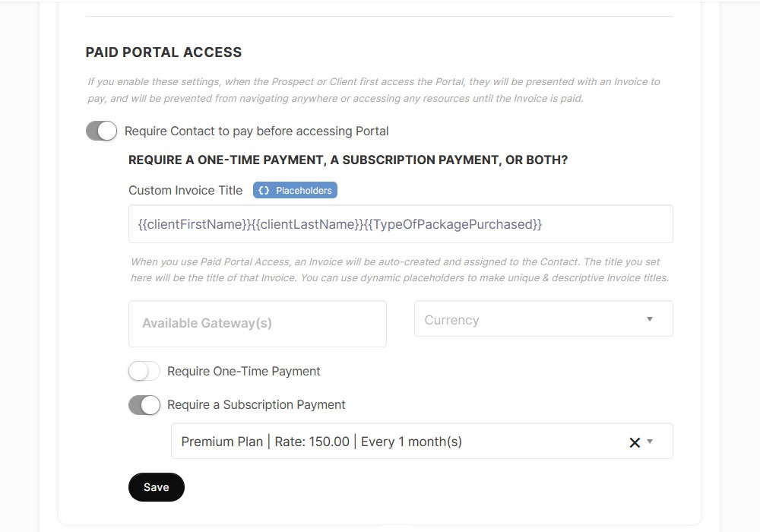Click the PAID PORTAL ACCESS heading
Viewport: 760px width, 532px height.
tap(163, 52)
